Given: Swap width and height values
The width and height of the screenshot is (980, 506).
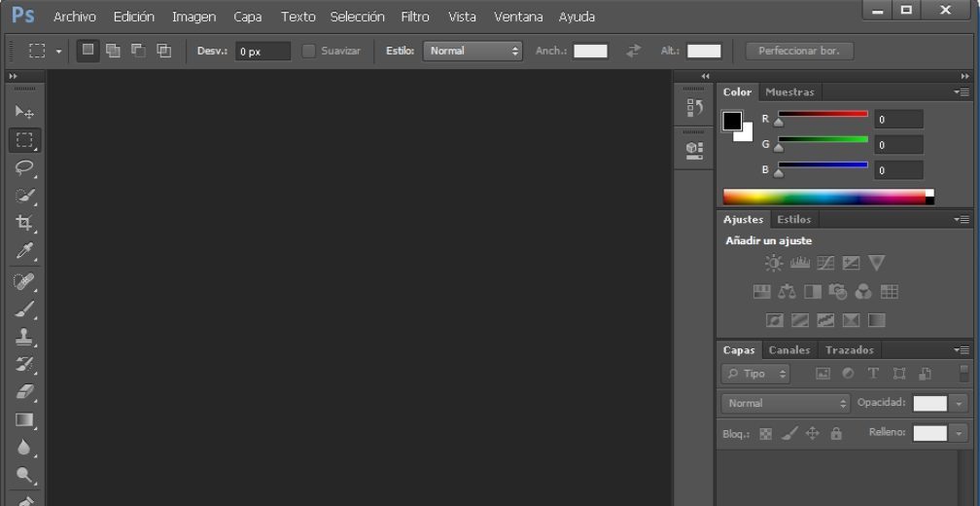Looking at the screenshot, I should pyautogui.click(x=634, y=51).
